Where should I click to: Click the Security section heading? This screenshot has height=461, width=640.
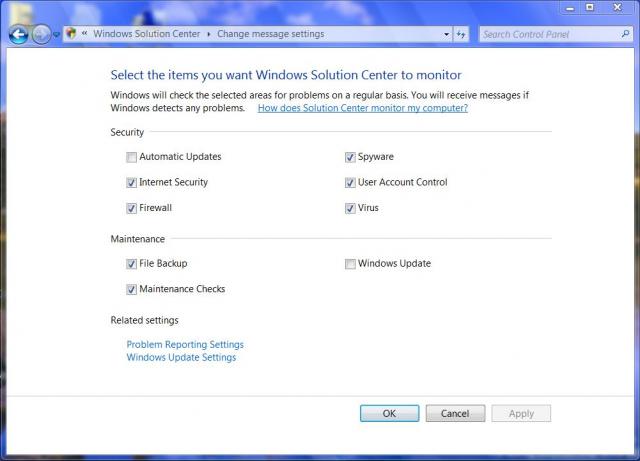pyautogui.click(x=127, y=132)
